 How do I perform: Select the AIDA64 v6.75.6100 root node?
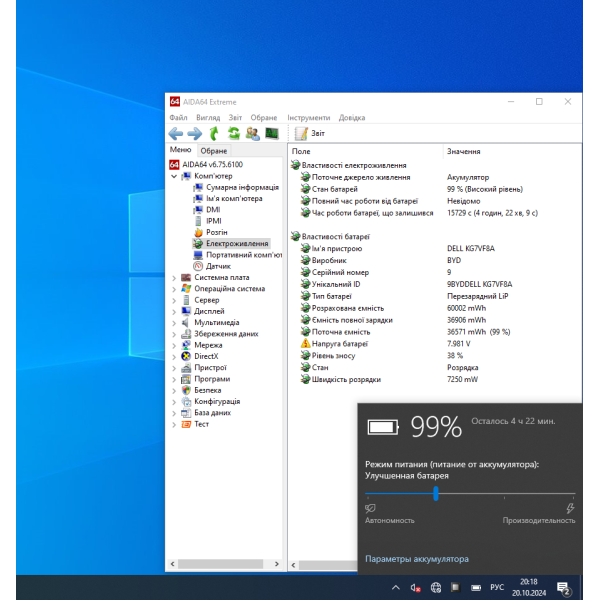tap(212, 165)
